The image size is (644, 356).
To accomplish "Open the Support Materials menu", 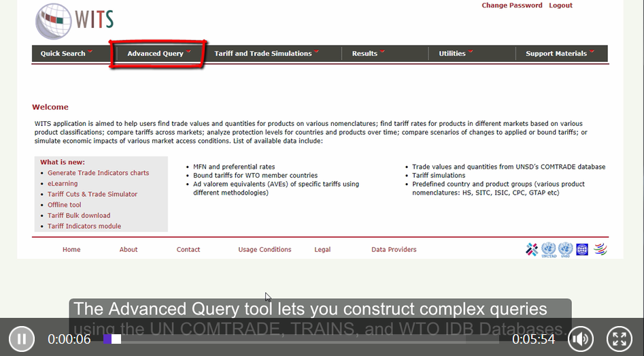I will pyautogui.click(x=560, y=54).
